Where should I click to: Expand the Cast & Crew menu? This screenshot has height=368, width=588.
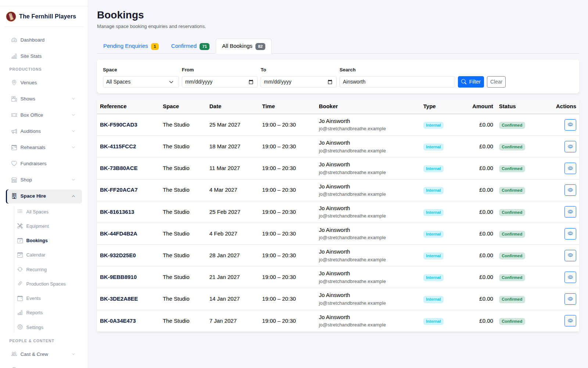44,354
